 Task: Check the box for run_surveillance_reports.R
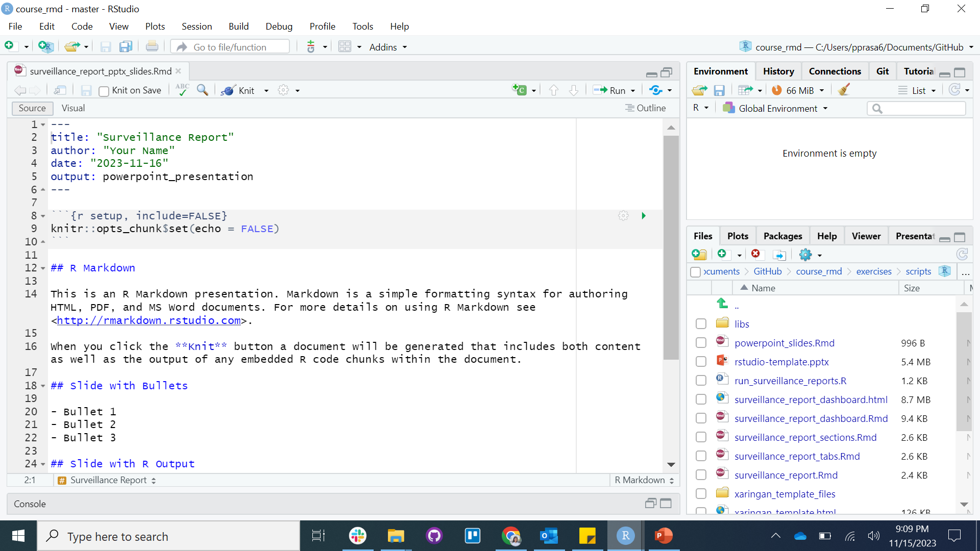tap(701, 381)
